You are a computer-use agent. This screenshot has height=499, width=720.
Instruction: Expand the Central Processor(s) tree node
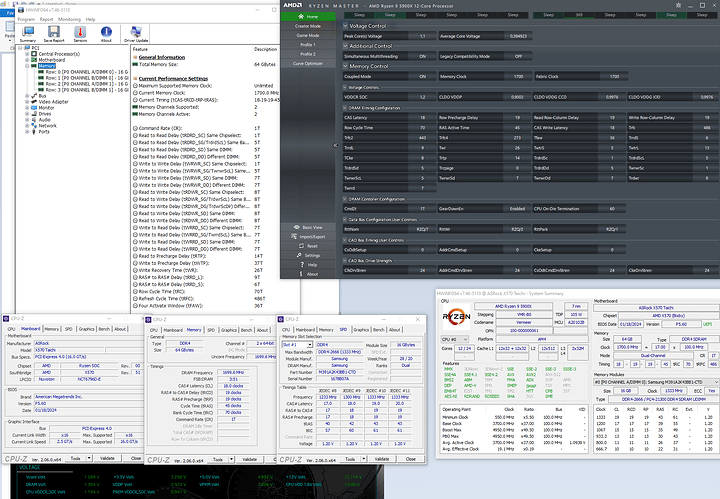[x=27, y=54]
